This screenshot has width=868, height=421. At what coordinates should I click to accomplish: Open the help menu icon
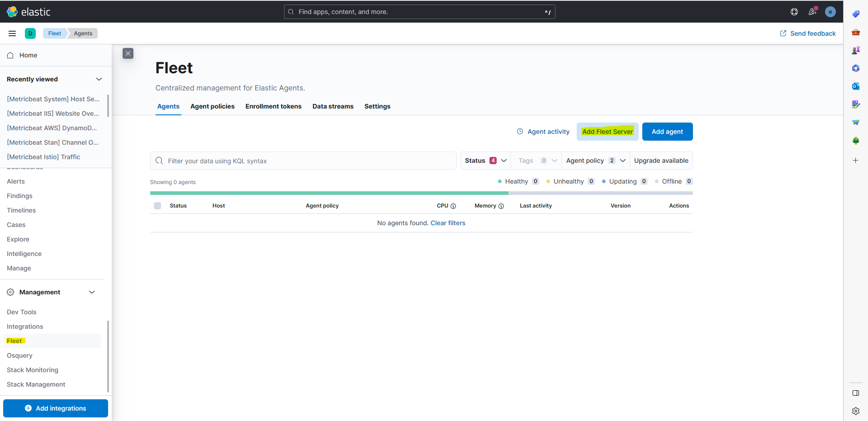[x=794, y=12]
